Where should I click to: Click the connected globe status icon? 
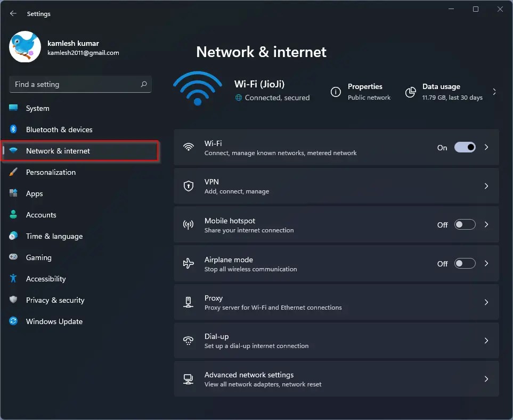(239, 98)
